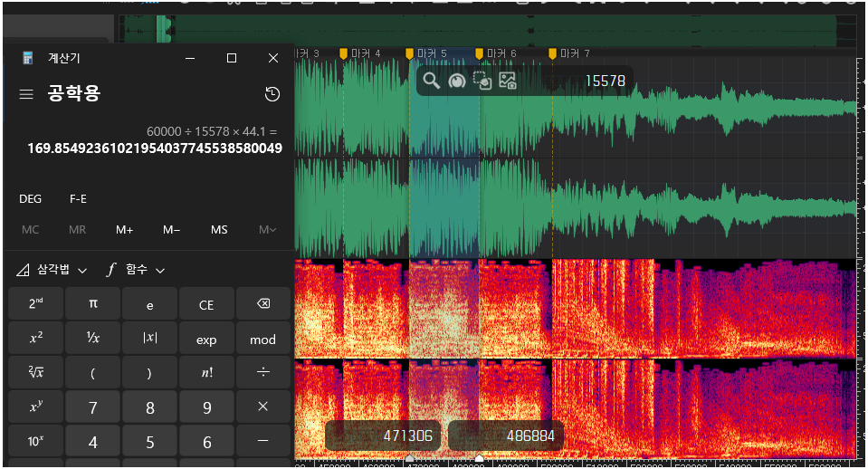Click digit 9 on calculator

[206, 407]
